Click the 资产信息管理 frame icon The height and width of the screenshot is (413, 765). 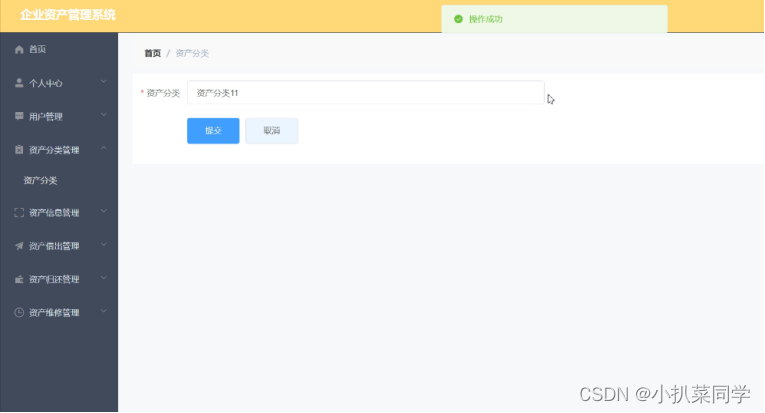pos(19,213)
